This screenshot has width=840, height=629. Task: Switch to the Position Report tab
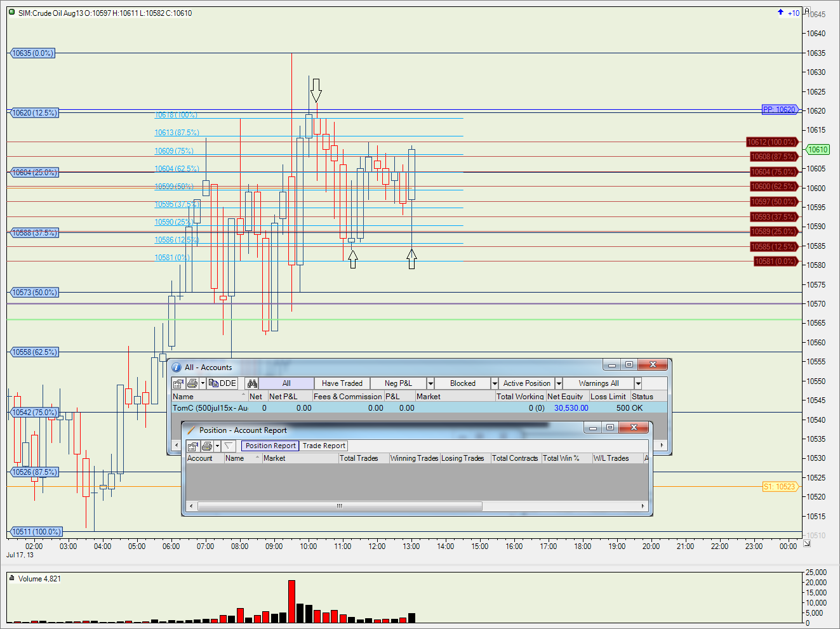(270, 446)
